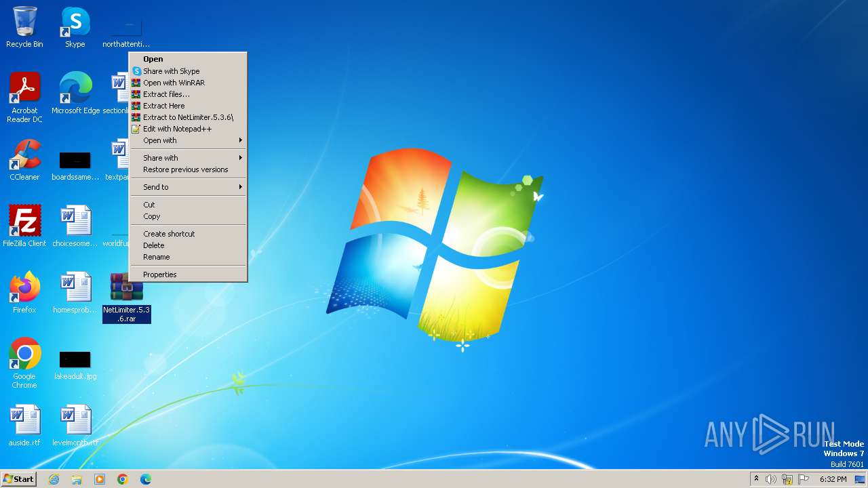Choose Cut from context menu

point(189,205)
